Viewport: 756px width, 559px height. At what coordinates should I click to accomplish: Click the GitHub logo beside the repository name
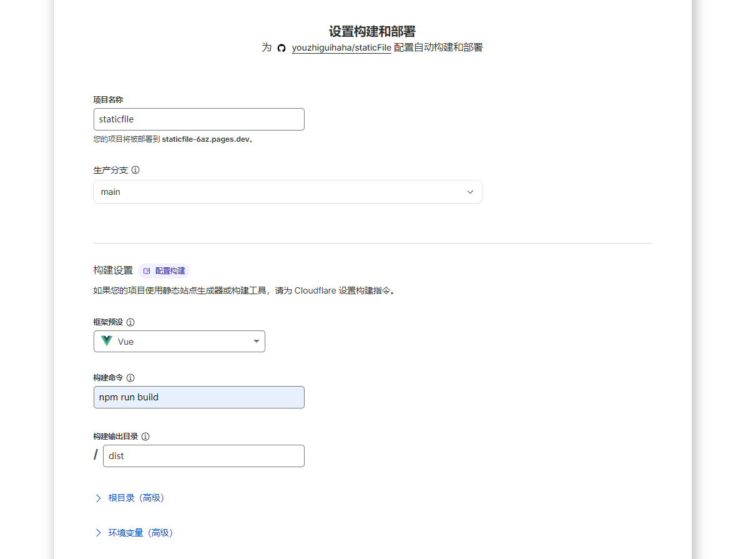pyautogui.click(x=282, y=48)
